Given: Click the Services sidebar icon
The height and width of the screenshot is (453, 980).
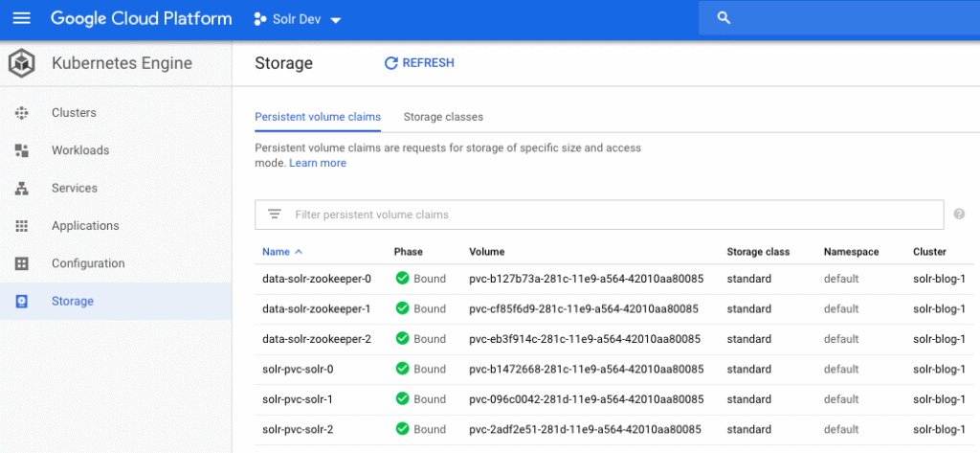Looking at the screenshot, I should pos(22,189).
